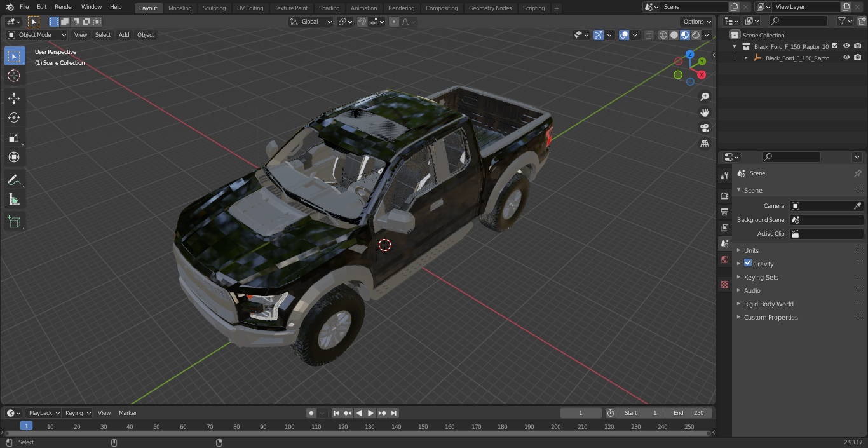The image size is (868, 448).
Task: Click the current frame number field
Action: tap(580, 413)
